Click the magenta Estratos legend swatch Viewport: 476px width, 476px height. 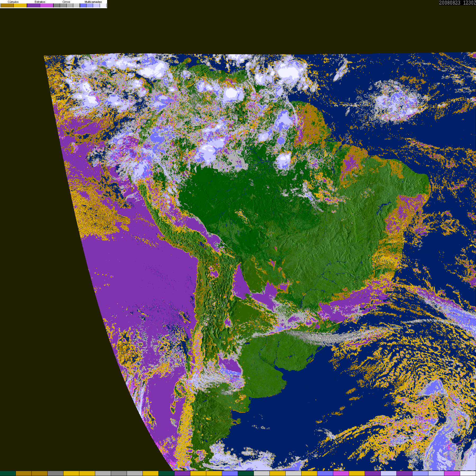point(47,5)
